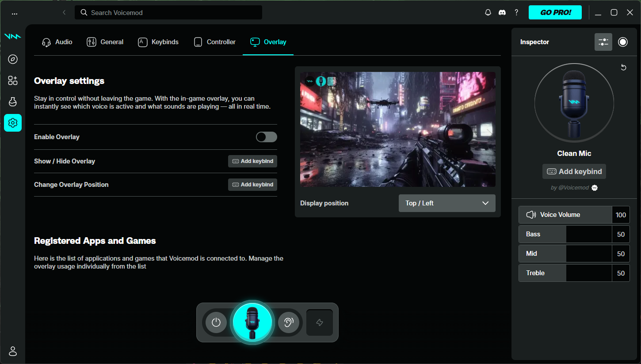Screen dimensions: 641x364
Task: Add keybind for Change Overlay Position
Action: click(252, 185)
